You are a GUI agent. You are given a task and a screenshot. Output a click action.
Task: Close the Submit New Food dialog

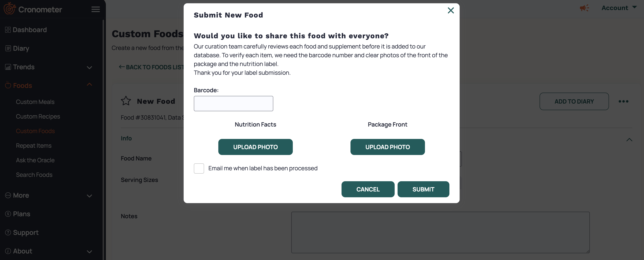pos(451,11)
